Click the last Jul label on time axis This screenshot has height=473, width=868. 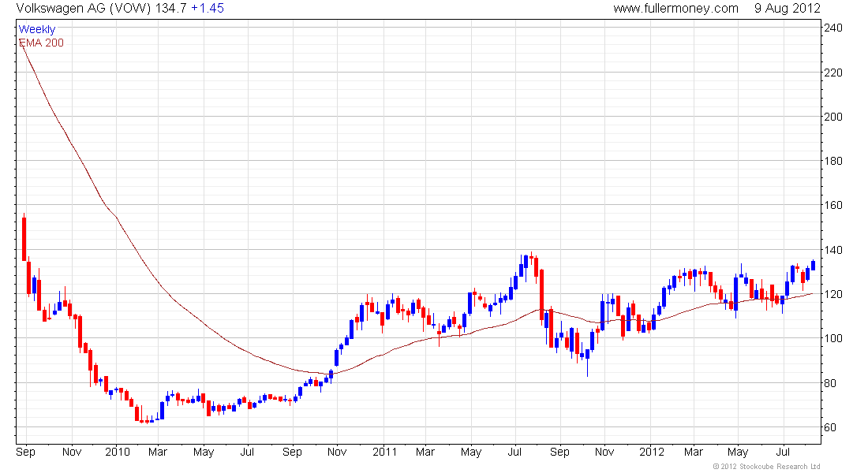point(783,452)
